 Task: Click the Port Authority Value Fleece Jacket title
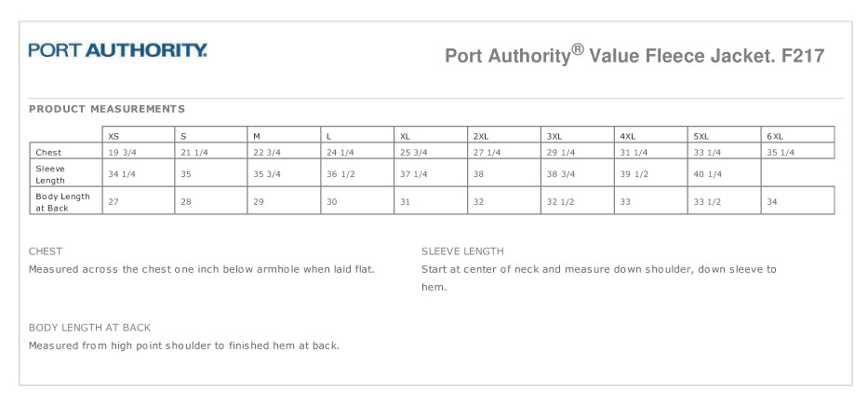point(634,55)
